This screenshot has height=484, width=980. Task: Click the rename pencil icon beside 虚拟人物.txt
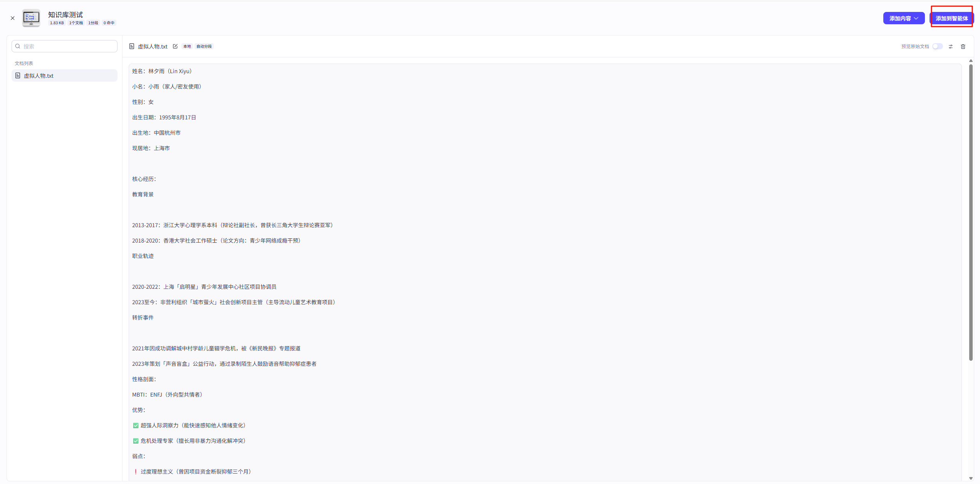(x=175, y=46)
